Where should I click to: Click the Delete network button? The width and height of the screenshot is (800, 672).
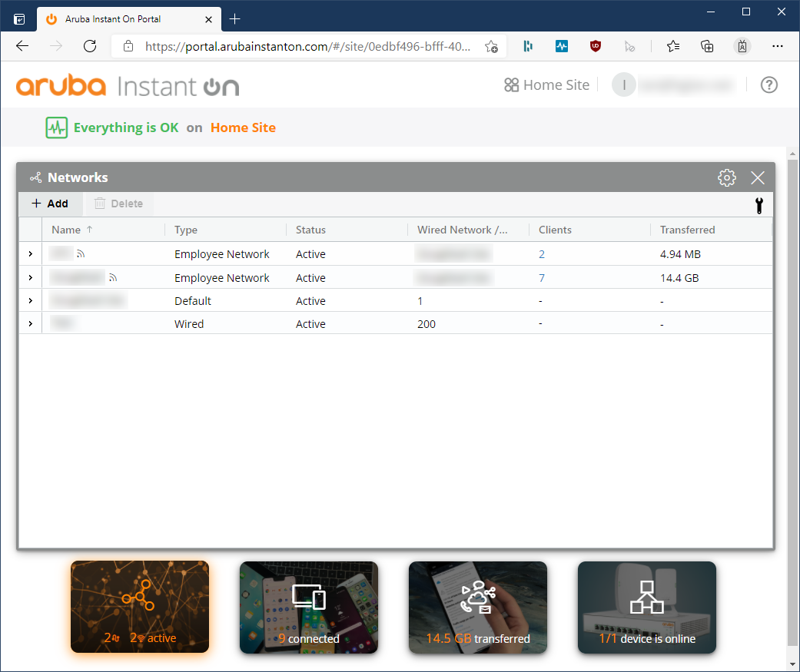coord(119,204)
